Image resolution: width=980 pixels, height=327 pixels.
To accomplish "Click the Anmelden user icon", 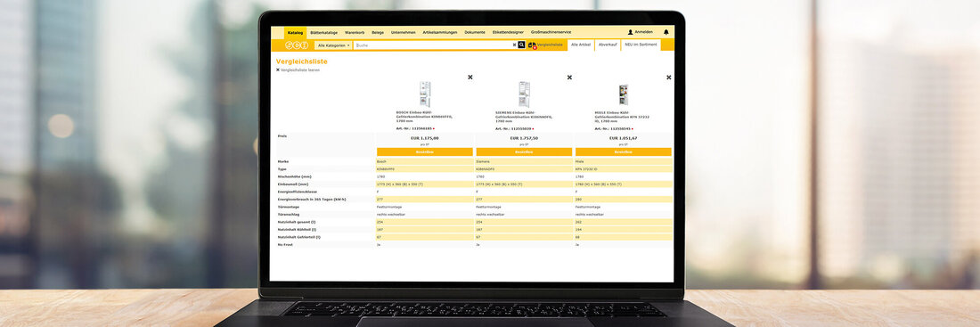I will pos(631,32).
